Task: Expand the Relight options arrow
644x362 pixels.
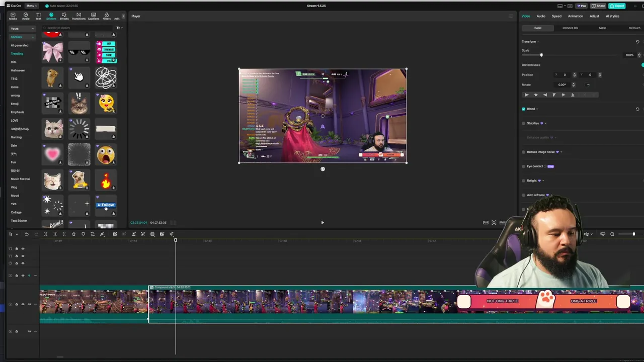Action: [543, 180]
